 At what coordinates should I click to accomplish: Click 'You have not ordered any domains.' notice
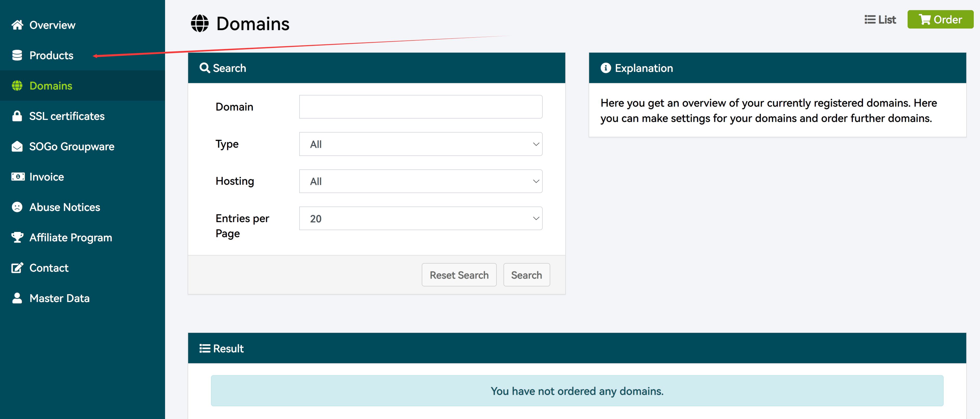[x=577, y=391]
